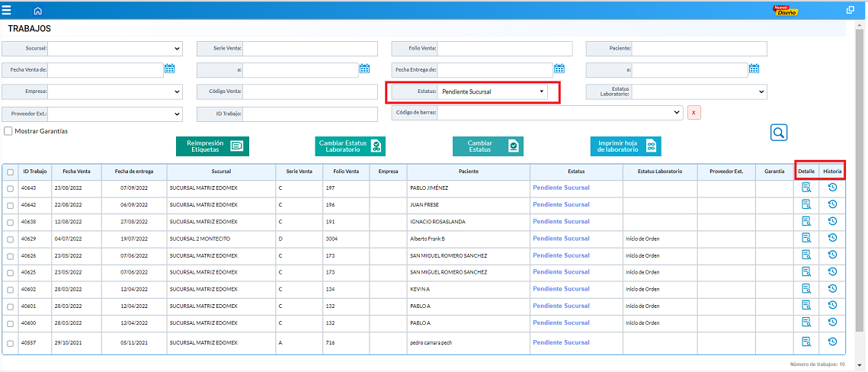
Task: Open Detalle for job 40629
Action: click(806, 239)
